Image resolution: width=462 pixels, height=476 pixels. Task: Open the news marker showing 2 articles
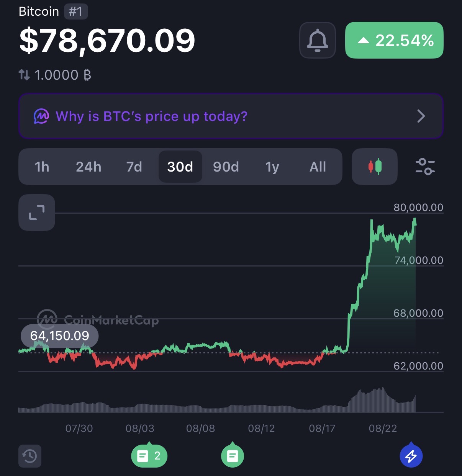pos(149,456)
